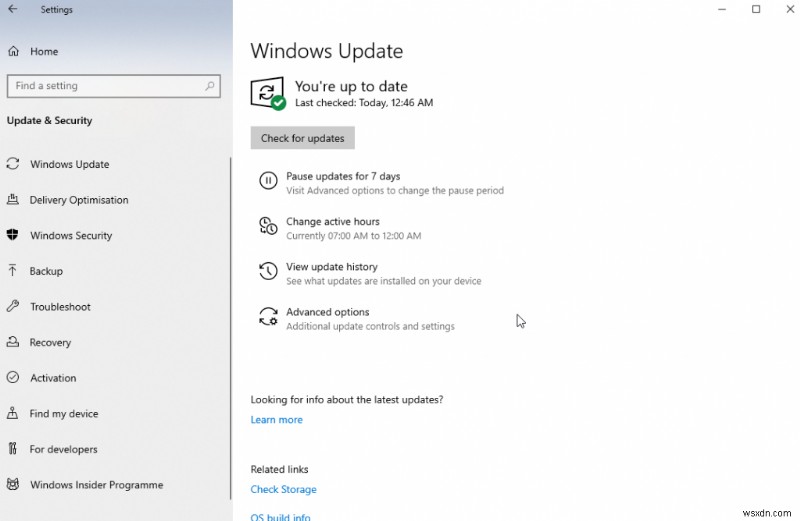Click the Troubleshoot wrench icon
The height and width of the screenshot is (521, 800).
point(13,306)
